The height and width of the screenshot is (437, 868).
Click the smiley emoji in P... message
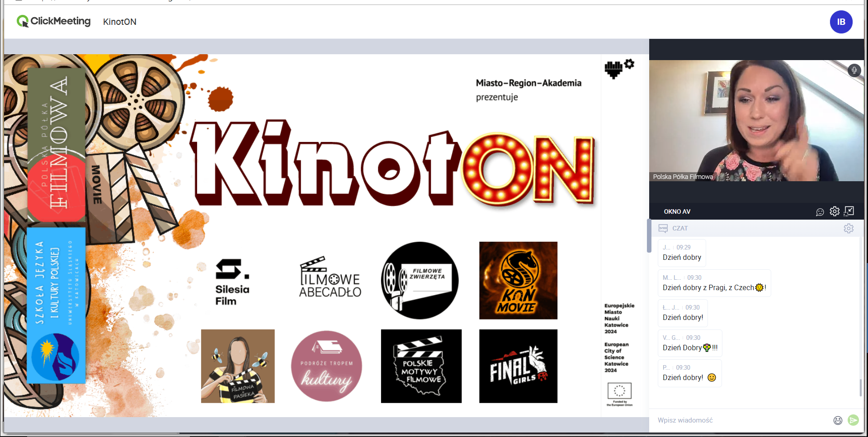(x=712, y=377)
